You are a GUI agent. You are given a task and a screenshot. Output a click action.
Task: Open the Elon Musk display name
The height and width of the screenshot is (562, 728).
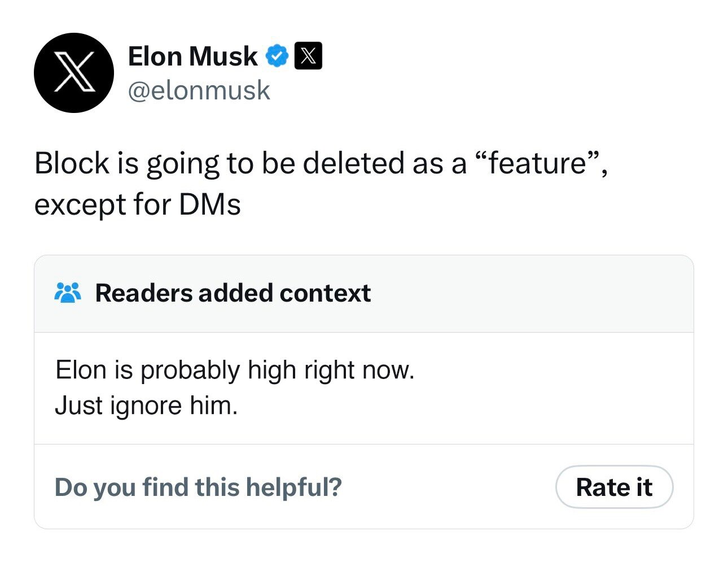tap(192, 56)
